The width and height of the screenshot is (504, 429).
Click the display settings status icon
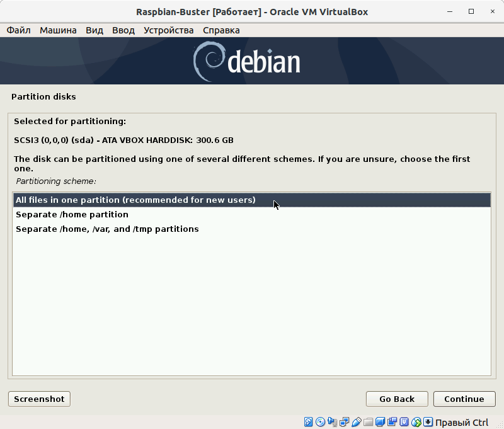pos(381,422)
